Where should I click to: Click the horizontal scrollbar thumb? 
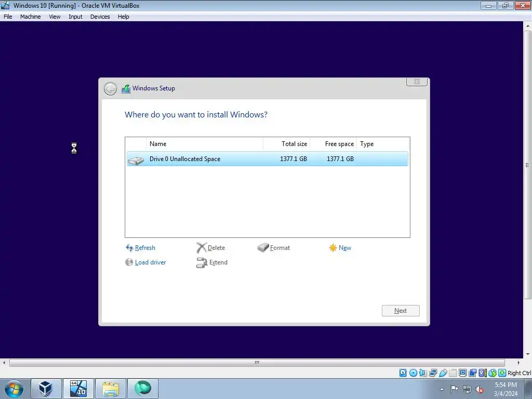tap(257, 363)
